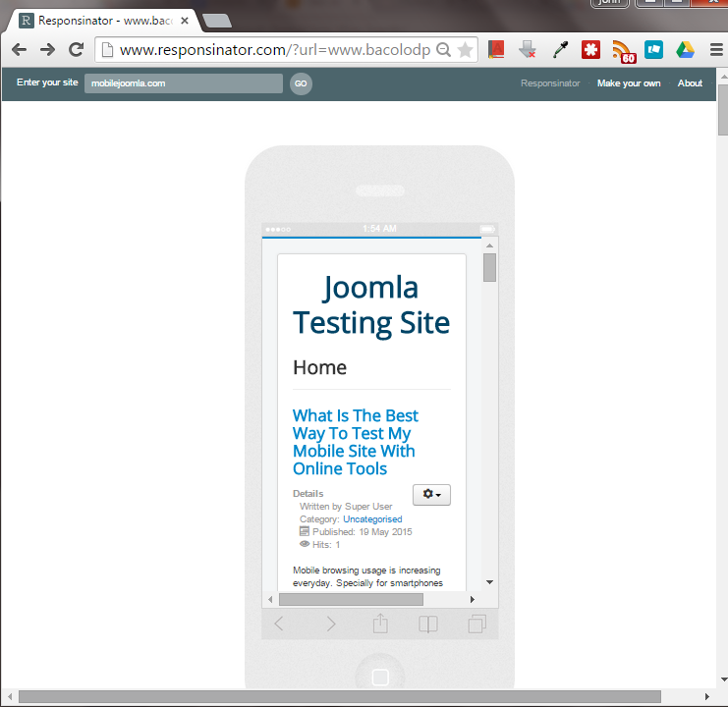Open the article What Is The Best Way title

click(x=356, y=442)
